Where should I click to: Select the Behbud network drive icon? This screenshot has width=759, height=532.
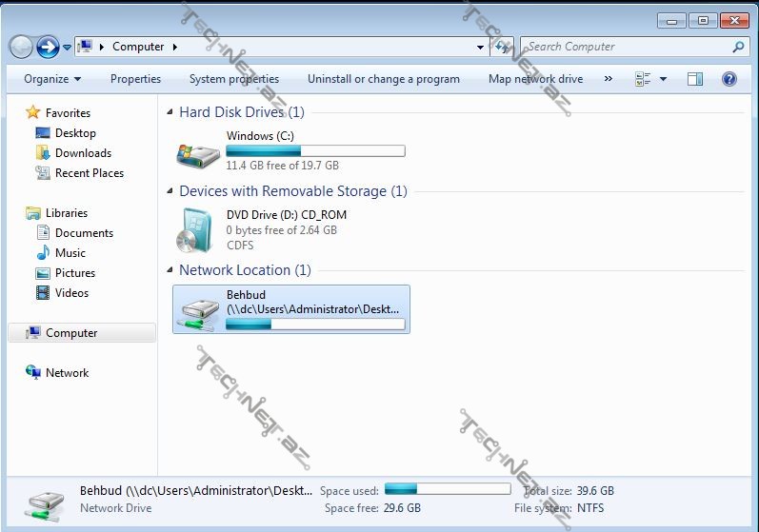198,310
